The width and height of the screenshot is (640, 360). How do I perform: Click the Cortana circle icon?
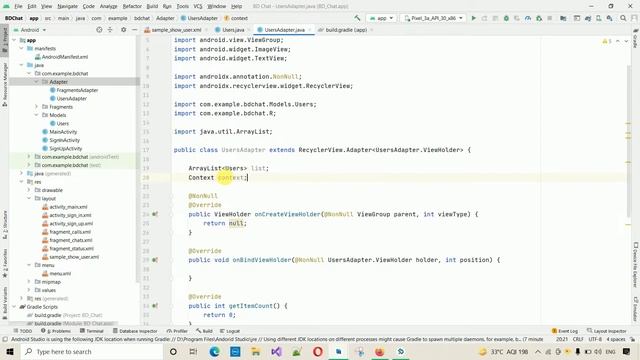173,351
